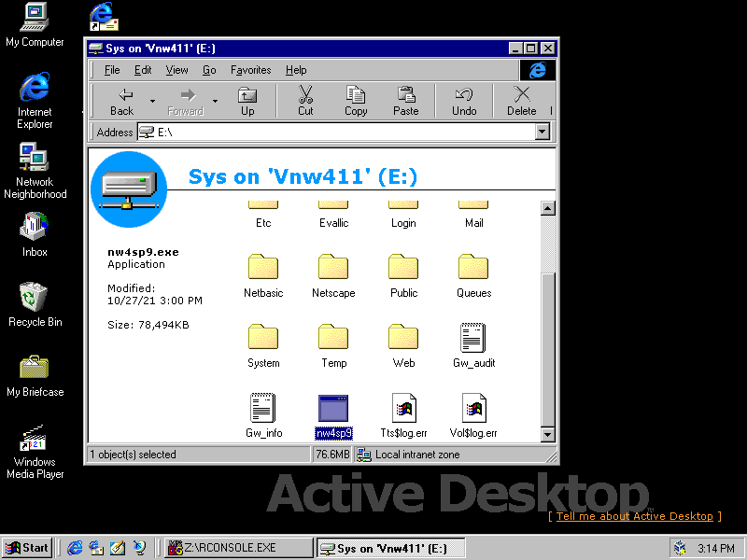This screenshot has width=747, height=560.
Task: Click the file list vertical scrollbar thumb
Action: (548, 349)
